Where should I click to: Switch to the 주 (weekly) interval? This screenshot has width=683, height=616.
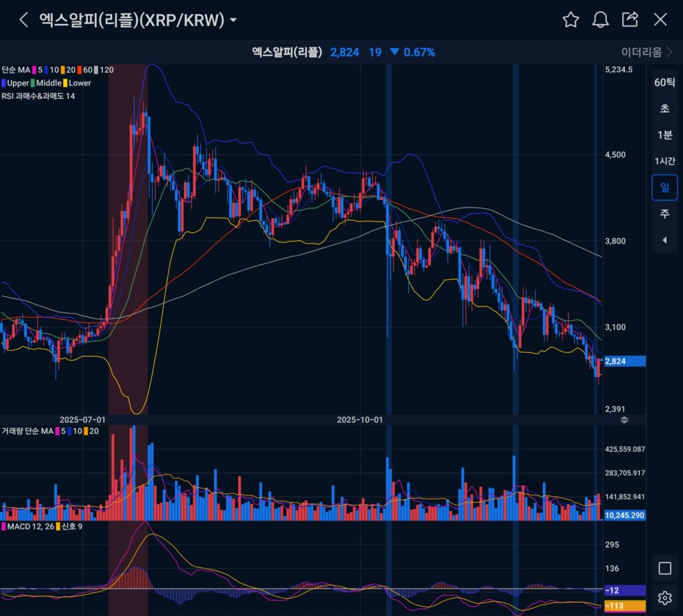(x=664, y=214)
